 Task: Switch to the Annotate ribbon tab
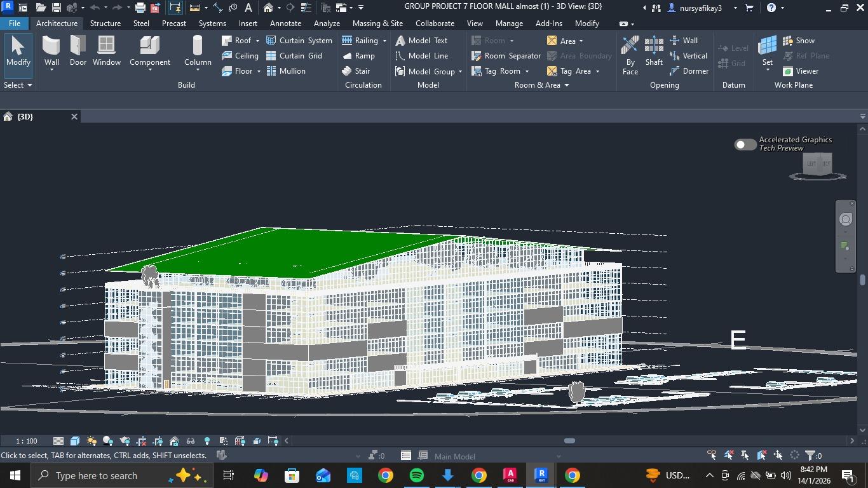(285, 24)
